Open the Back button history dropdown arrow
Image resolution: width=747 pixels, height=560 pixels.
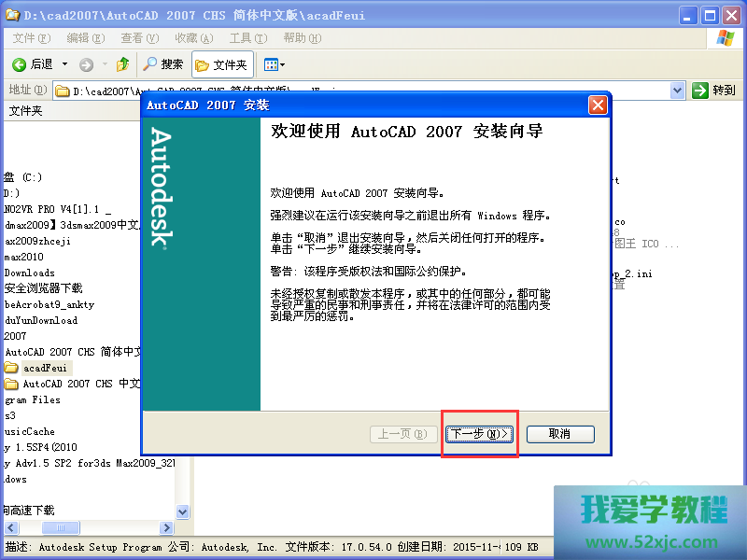tap(64, 64)
